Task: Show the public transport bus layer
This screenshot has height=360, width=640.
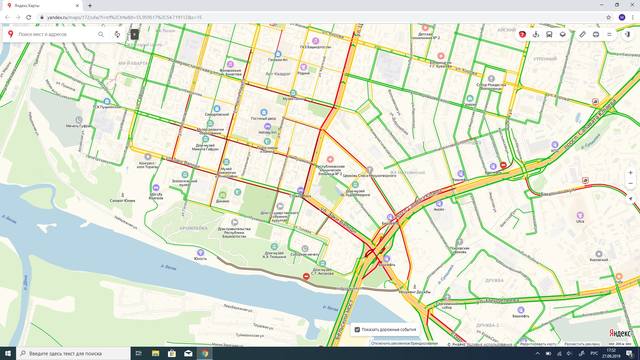Action: coord(549,35)
